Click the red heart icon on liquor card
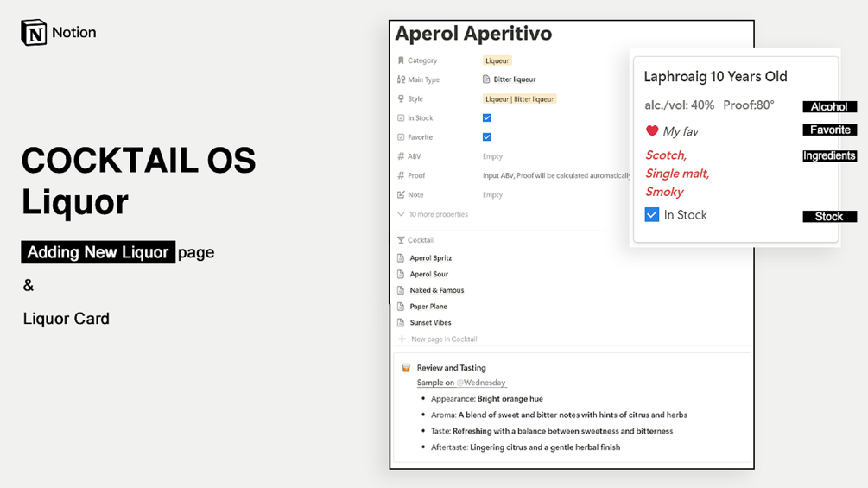Image resolution: width=868 pixels, height=488 pixels. (x=651, y=131)
